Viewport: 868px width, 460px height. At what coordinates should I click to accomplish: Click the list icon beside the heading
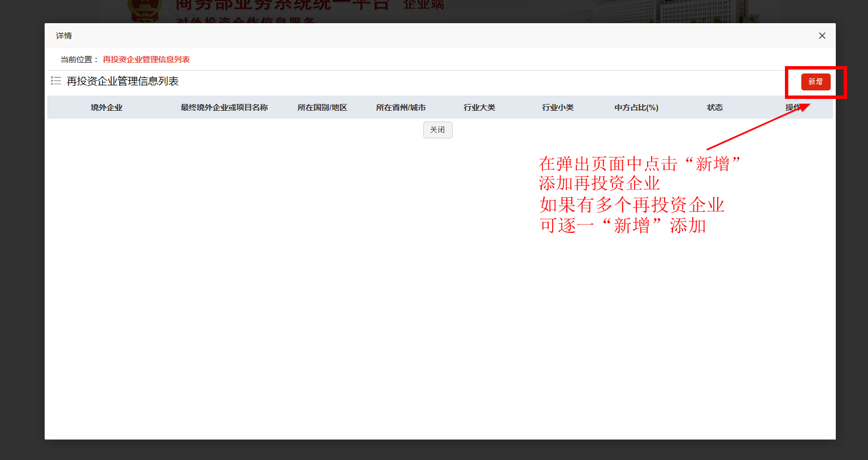click(x=56, y=81)
